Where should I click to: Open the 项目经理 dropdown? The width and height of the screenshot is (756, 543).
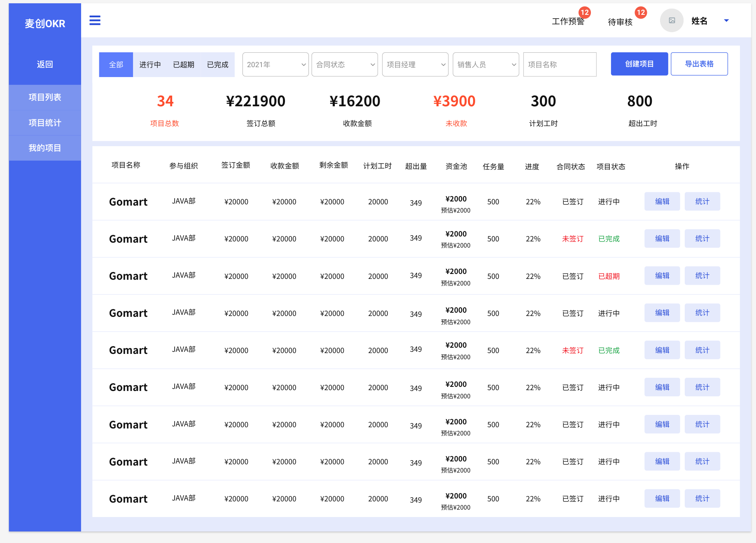415,65
